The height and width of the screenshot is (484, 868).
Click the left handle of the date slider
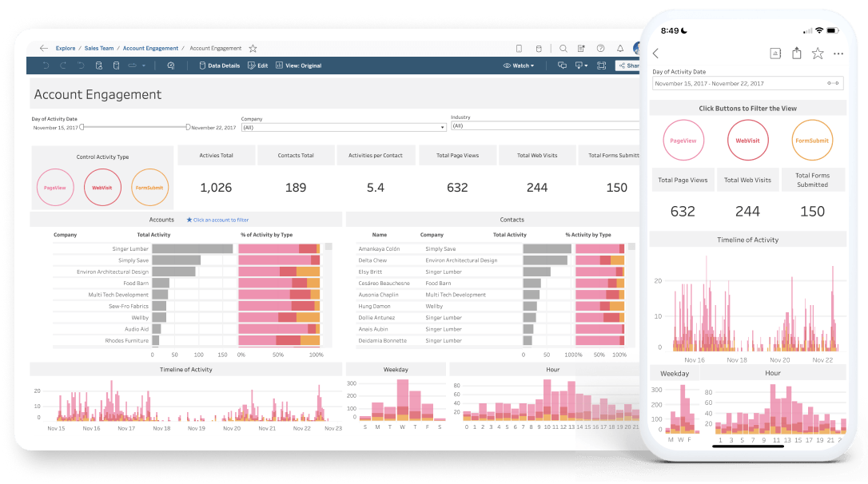tap(82, 127)
